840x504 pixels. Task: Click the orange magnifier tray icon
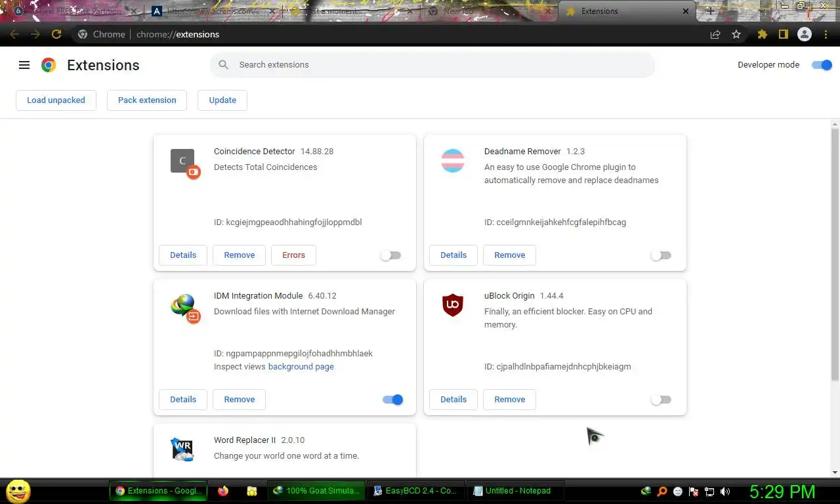point(662,491)
